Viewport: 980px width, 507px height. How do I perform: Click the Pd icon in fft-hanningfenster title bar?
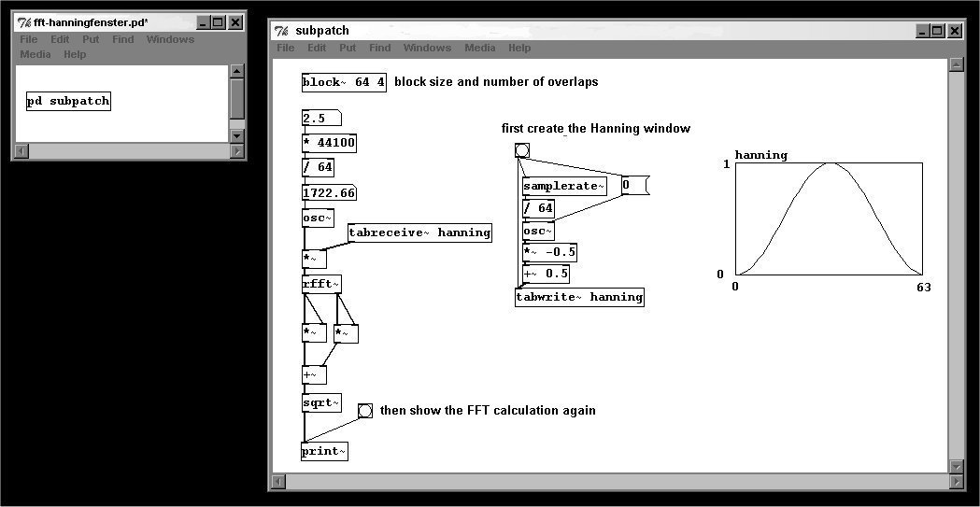click(24, 22)
